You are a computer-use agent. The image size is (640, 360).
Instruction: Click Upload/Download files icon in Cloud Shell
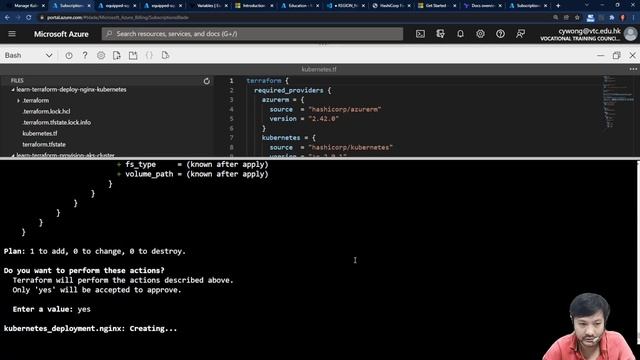(x=117, y=55)
